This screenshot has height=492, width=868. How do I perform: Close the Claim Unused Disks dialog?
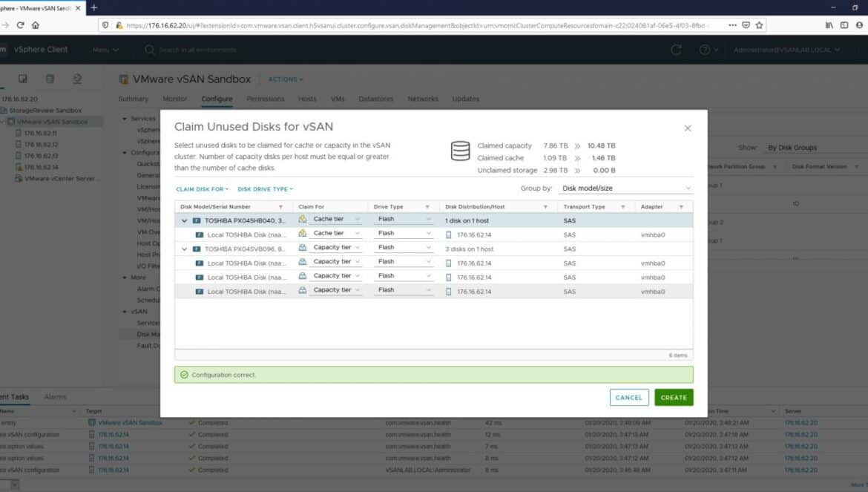coord(688,128)
